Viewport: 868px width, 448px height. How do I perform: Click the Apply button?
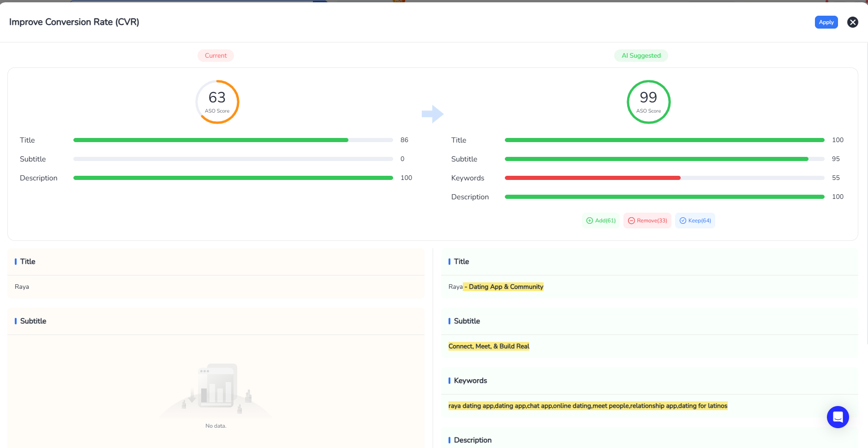pyautogui.click(x=826, y=22)
